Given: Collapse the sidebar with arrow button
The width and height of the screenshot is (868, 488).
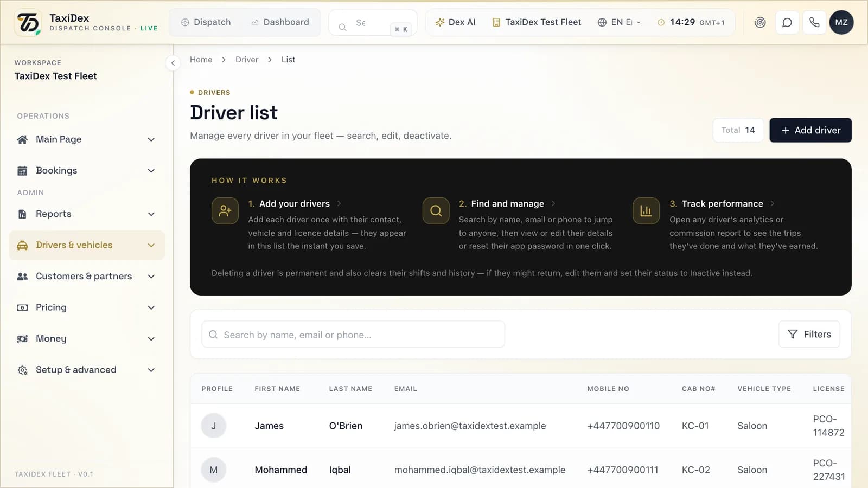Looking at the screenshot, I should tap(173, 63).
